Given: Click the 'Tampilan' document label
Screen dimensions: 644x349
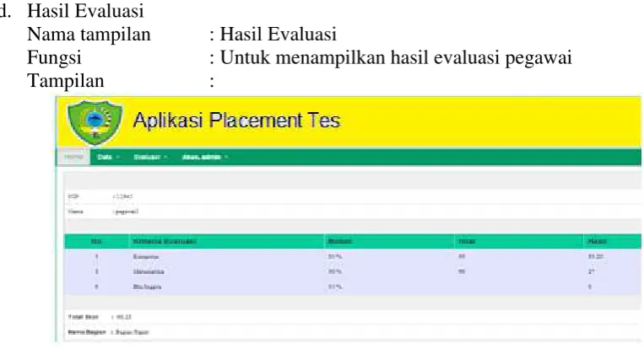Looking at the screenshot, I should pyautogui.click(x=66, y=81).
